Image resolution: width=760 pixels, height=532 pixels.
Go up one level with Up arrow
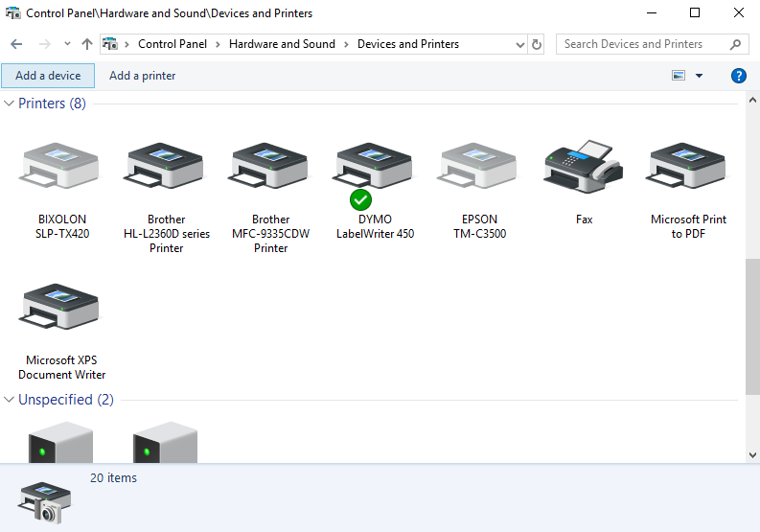point(87,44)
